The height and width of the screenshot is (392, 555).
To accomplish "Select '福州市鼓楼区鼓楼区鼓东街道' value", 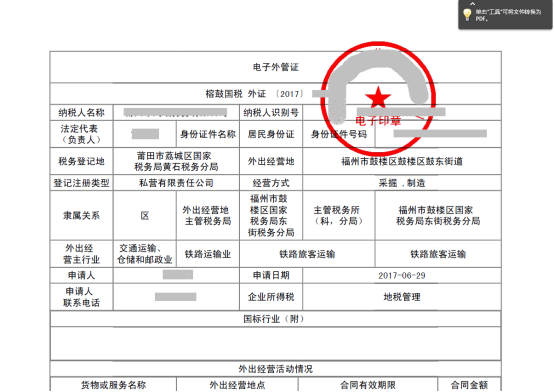I will [402, 161].
